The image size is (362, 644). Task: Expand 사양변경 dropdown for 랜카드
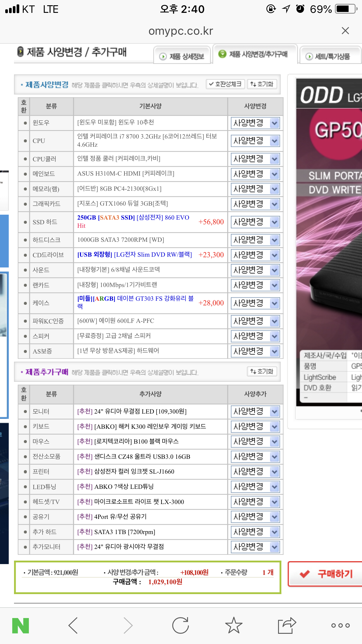pyautogui.click(x=255, y=285)
